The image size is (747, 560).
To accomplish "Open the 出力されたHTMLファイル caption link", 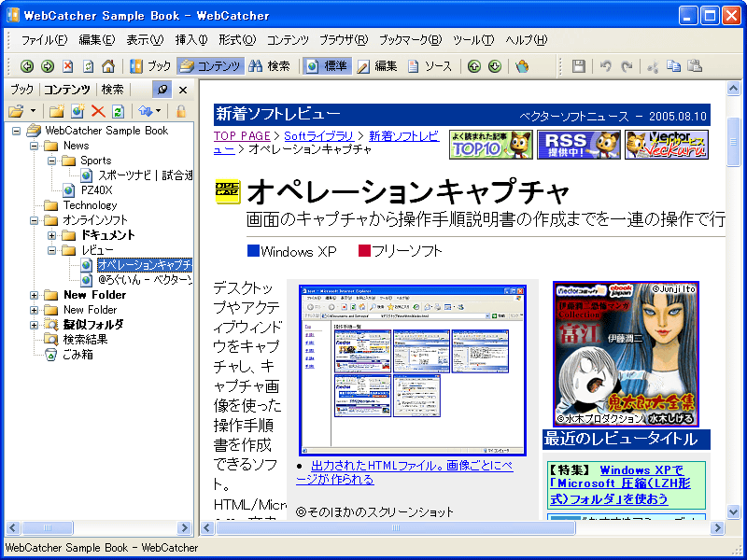I will (404, 472).
